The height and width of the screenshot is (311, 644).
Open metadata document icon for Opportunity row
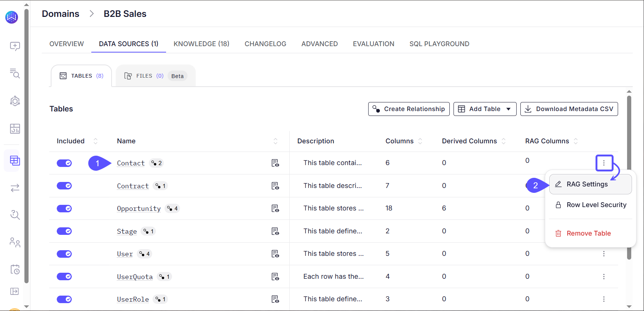pyautogui.click(x=275, y=208)
